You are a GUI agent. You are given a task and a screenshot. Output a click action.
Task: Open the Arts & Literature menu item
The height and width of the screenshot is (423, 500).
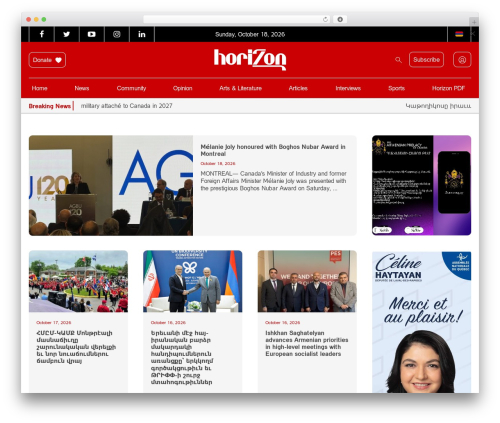click(240, 88)
